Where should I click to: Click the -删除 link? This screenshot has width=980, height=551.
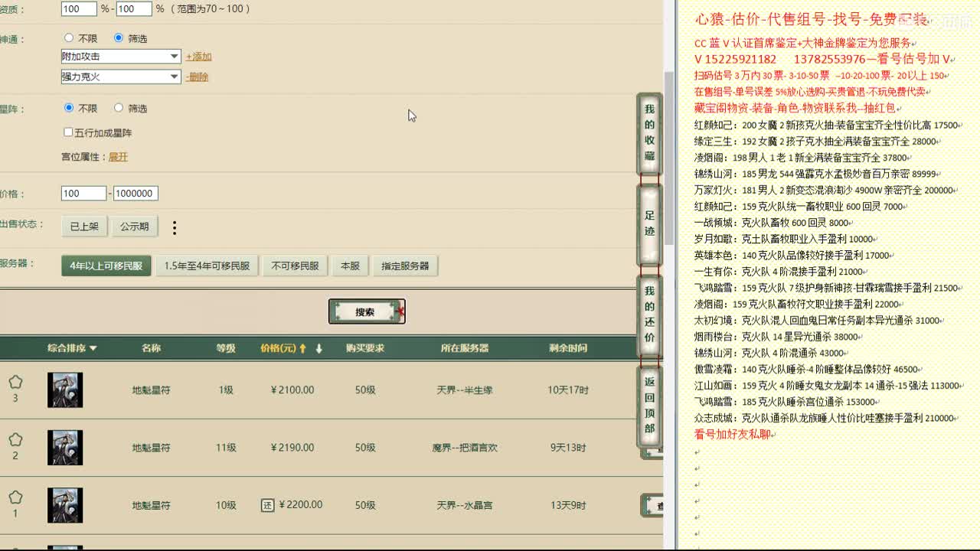(197, 77)
